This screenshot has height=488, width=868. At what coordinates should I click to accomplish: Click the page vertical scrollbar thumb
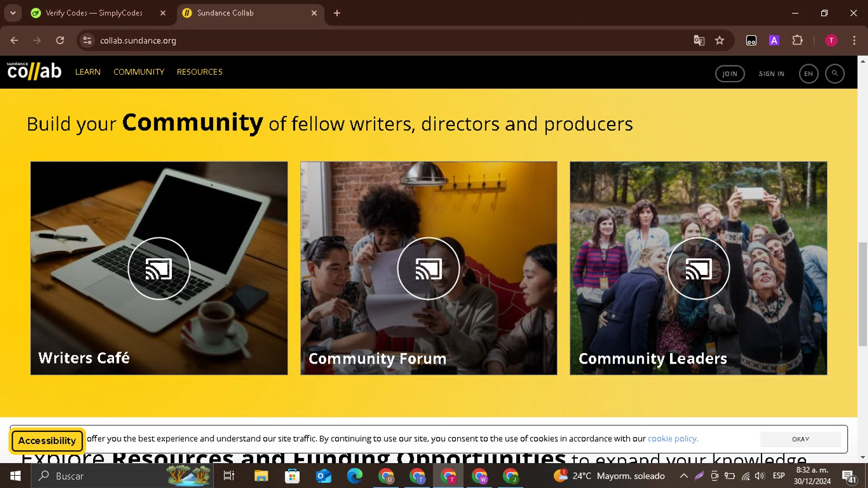[x=863, y=293]
